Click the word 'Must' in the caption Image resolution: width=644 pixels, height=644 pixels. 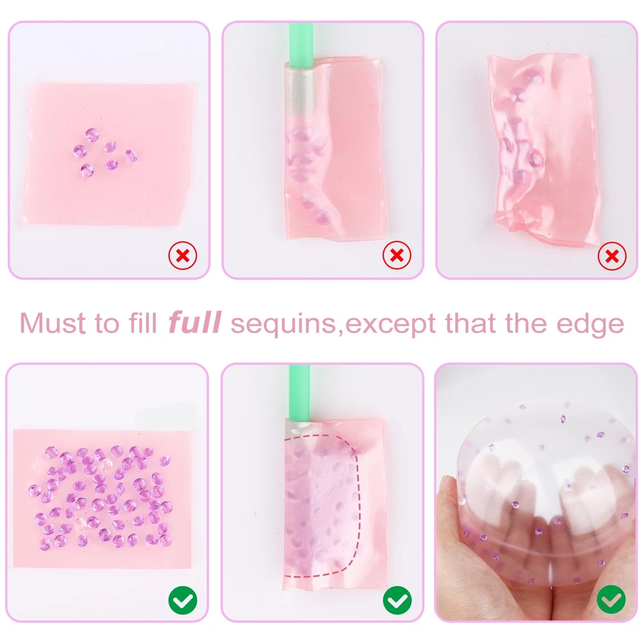tap(53, 323)
